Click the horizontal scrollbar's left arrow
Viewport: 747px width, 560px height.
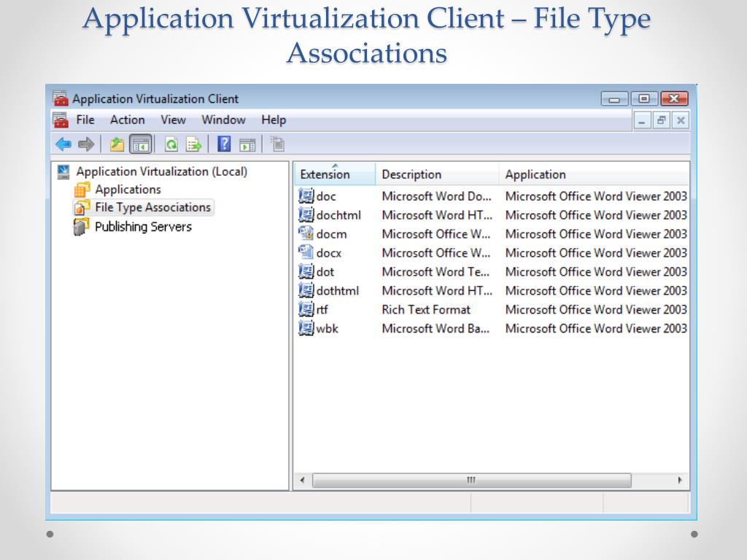[x=303, y=480]
